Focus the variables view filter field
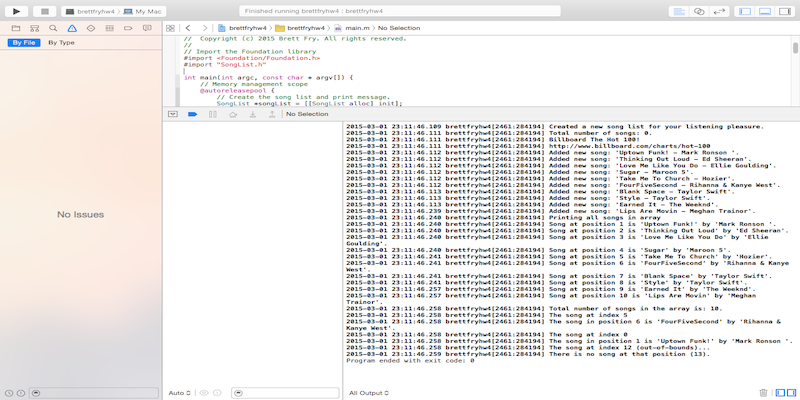This screenshot has height=400, width=800. pyautogui.click(x=285, y=393)
